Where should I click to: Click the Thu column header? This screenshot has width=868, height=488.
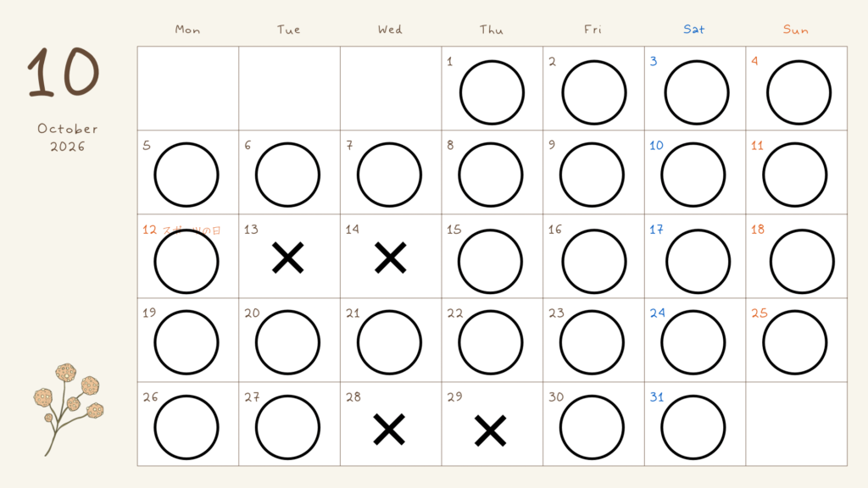click(492, 30)
